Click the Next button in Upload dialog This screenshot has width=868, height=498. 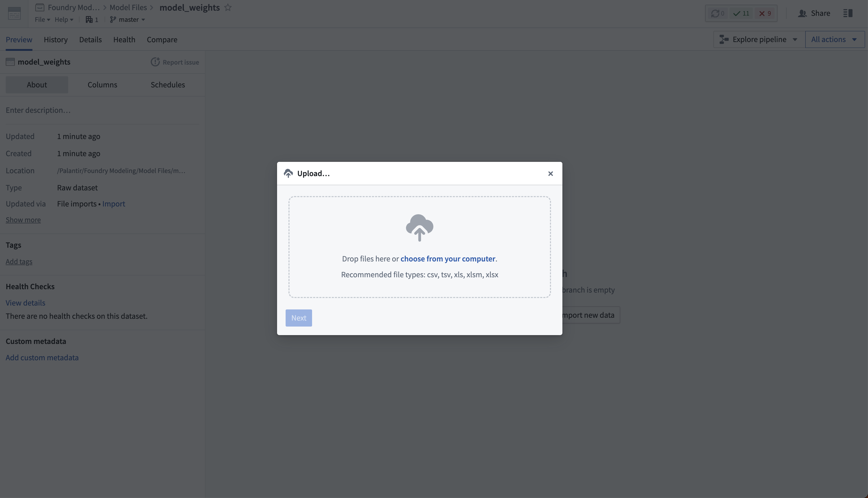(x=299, y=318)
